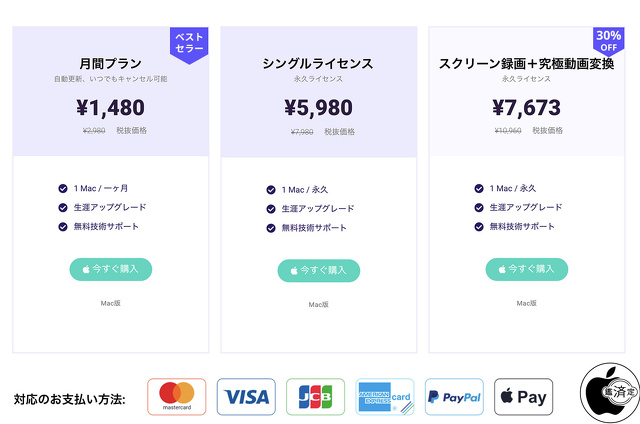Click 今すぐ購入 under 月間プラン
Viewport: 640px width, 424px height.
tap(111, 269)
